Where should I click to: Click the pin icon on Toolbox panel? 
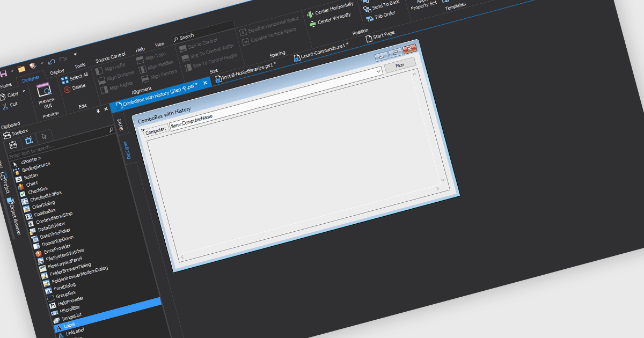point(98,111)
